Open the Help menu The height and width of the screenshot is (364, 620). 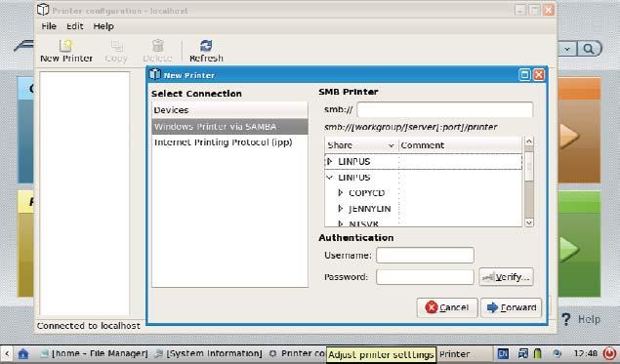click(103, 26)
